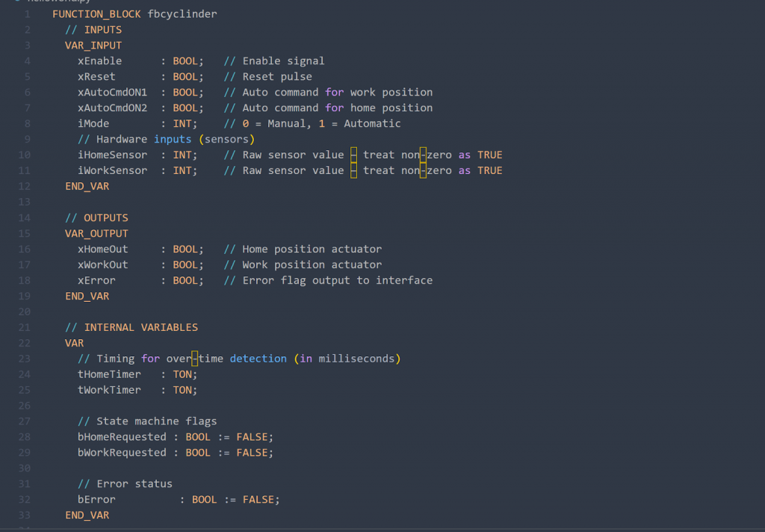
Task: Click line number 13 in the gutter
Action: (x=25, y=202)
